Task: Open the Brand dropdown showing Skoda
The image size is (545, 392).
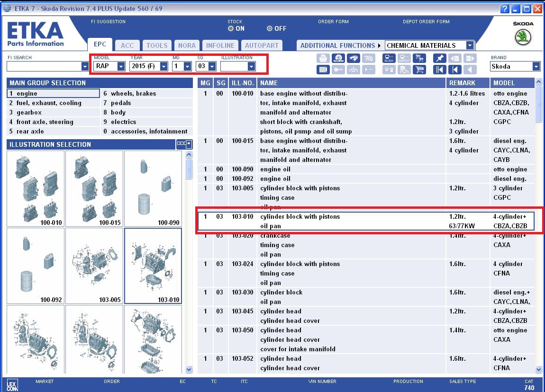Action: 536,66
